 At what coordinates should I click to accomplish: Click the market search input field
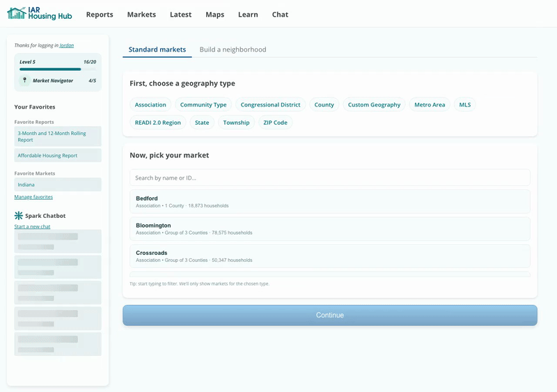tap(329, 178)
